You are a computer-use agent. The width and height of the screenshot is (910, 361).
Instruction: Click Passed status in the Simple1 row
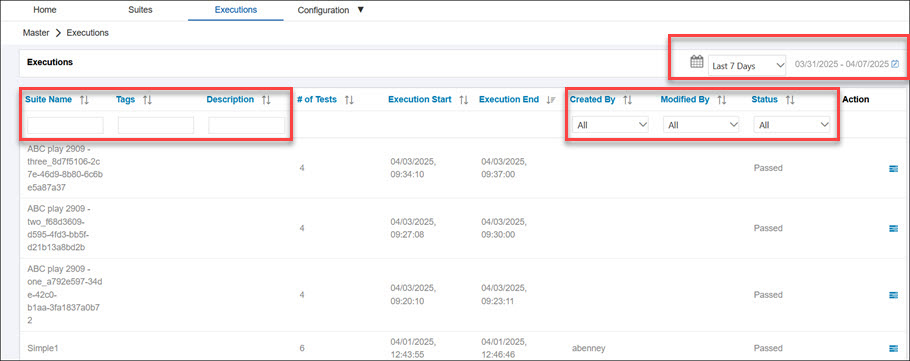click(x=768, y=348)
